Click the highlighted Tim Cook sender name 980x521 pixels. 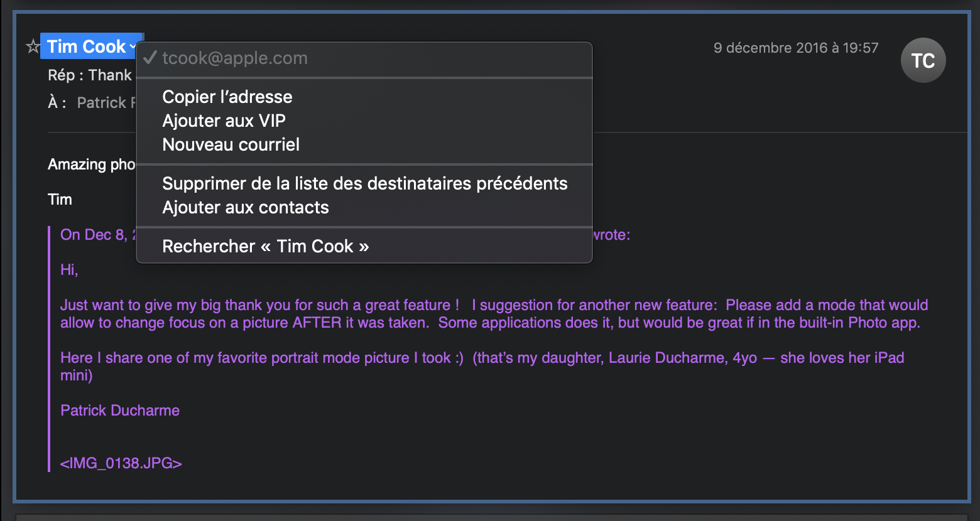[x=87, y=46]
